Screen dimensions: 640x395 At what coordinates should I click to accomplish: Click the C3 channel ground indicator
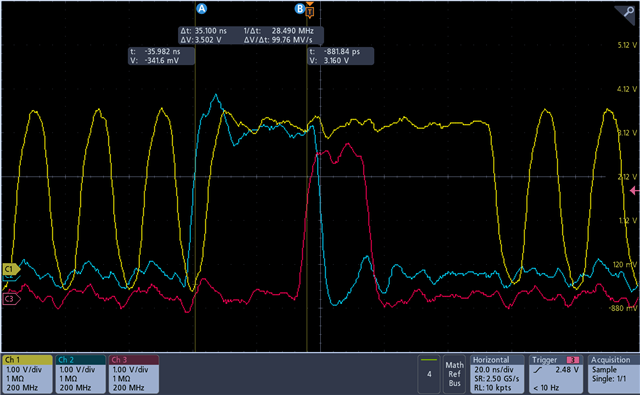11,299
